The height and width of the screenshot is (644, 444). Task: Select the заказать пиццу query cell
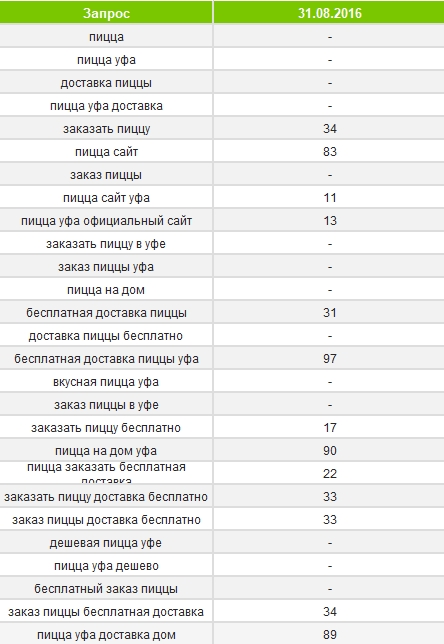[x=106, y=129]
